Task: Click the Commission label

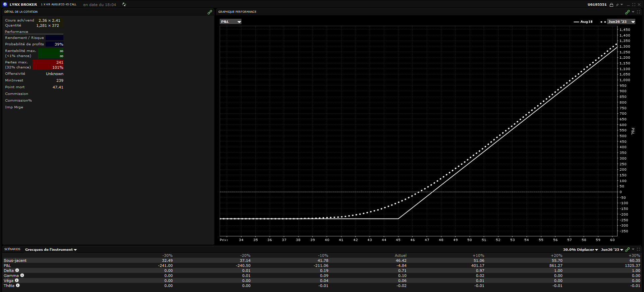Action: click(x=17, y=94)
